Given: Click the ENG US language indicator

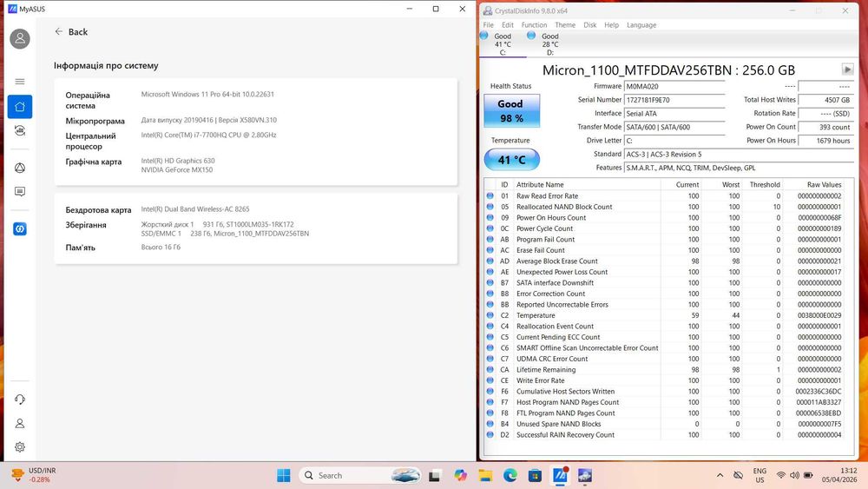Looking at the screenshot, I should [x=759, y=475].
